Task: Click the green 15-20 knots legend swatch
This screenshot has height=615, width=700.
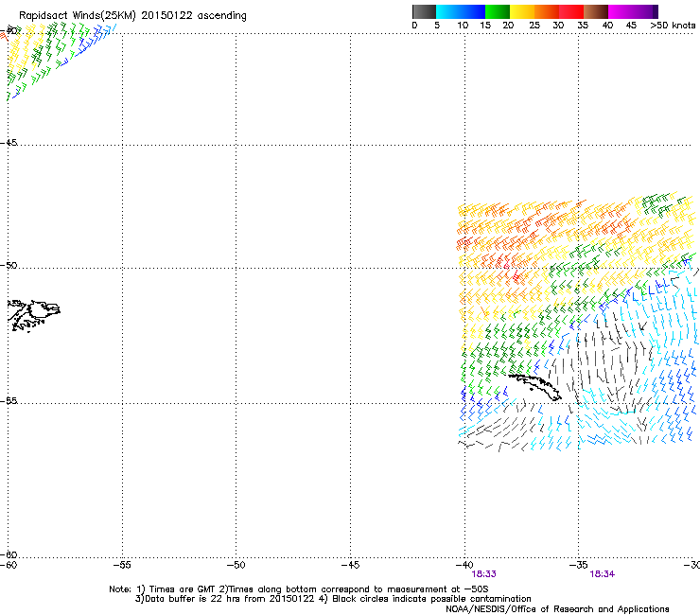Action: 498,11
